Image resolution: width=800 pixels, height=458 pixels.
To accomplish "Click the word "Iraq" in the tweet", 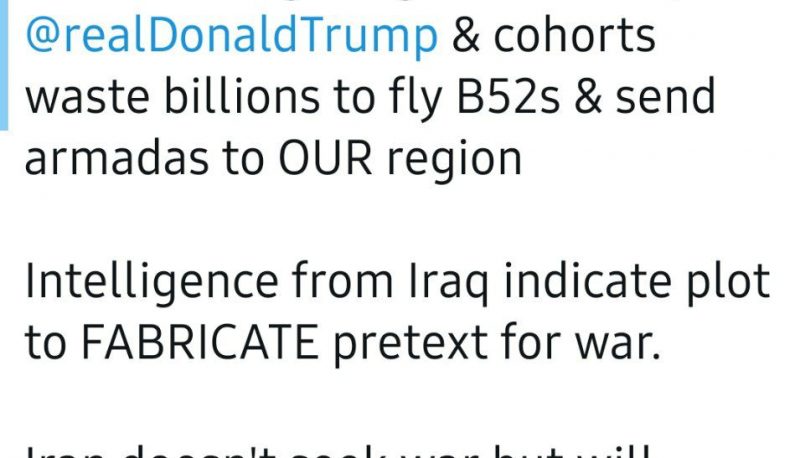I will 448,282.
